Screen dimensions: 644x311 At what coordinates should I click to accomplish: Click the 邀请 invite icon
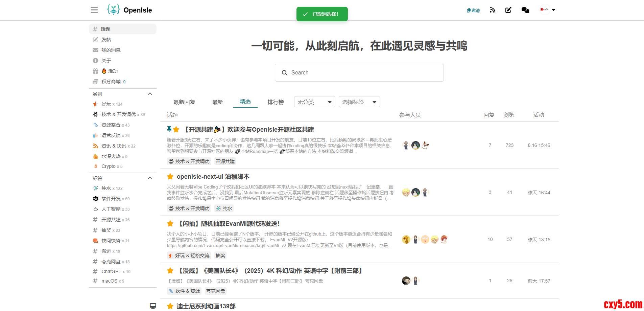[x=473, y=10]
